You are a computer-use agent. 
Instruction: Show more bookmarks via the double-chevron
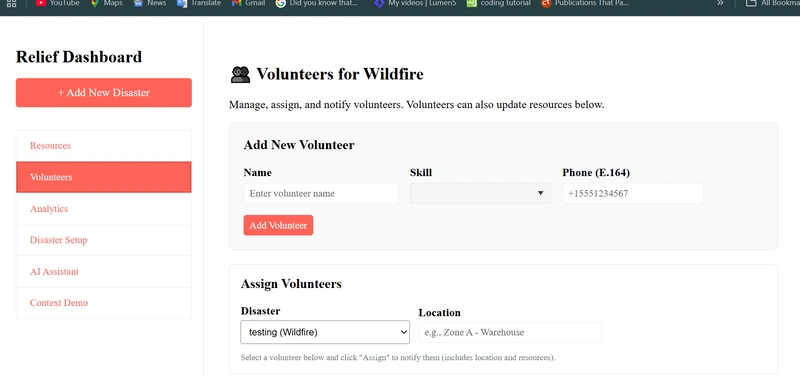720,3
